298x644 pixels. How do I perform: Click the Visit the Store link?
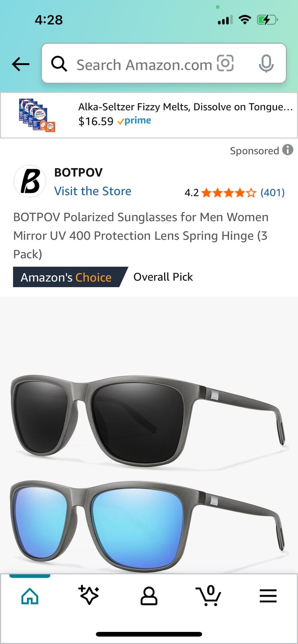click(x=93, y=191)
